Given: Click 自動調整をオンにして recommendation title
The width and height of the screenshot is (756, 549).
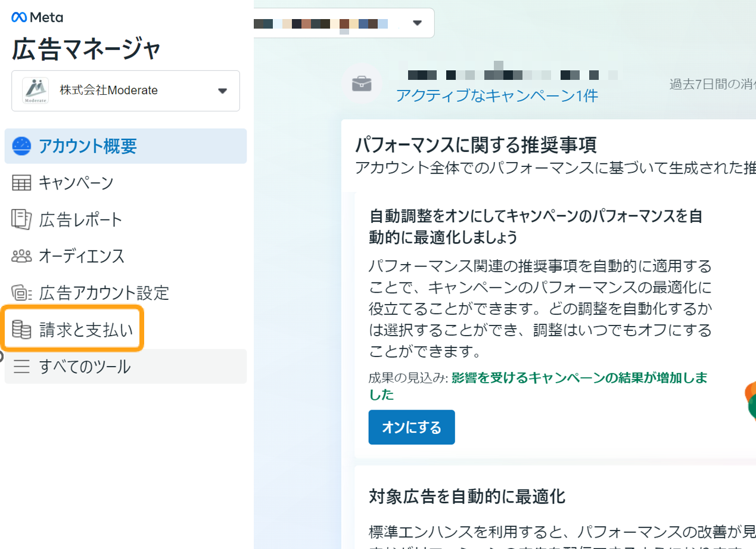Looking at the screenshot, I should [x=536, y=227].
